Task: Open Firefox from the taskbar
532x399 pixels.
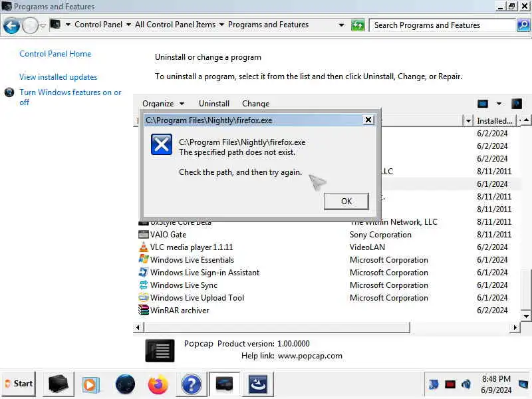Action: 158,384
